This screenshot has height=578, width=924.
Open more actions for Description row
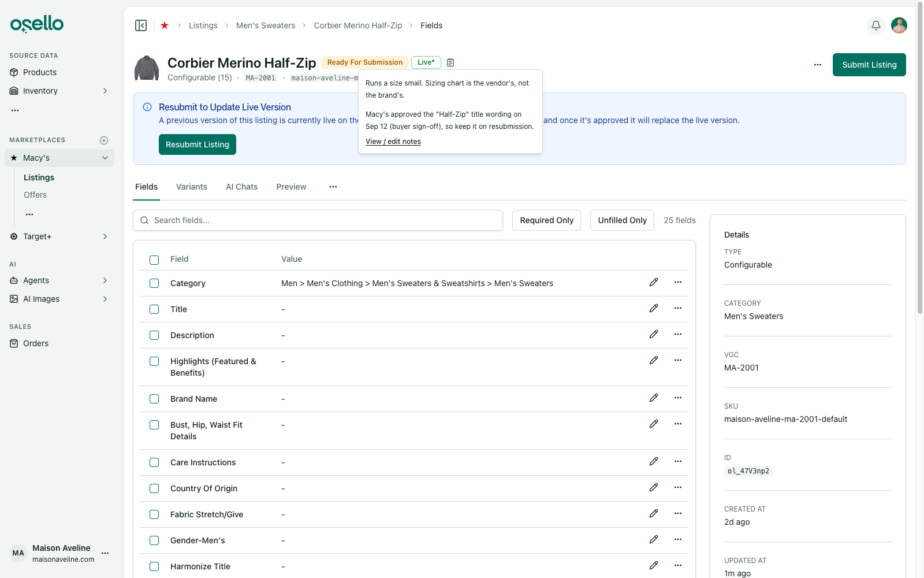tap(678, 334)
